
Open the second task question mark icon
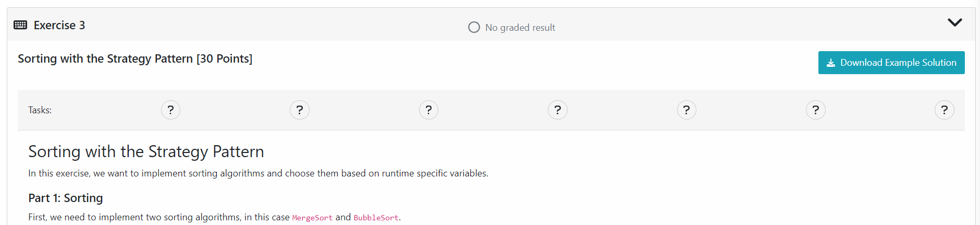[300, 110]
